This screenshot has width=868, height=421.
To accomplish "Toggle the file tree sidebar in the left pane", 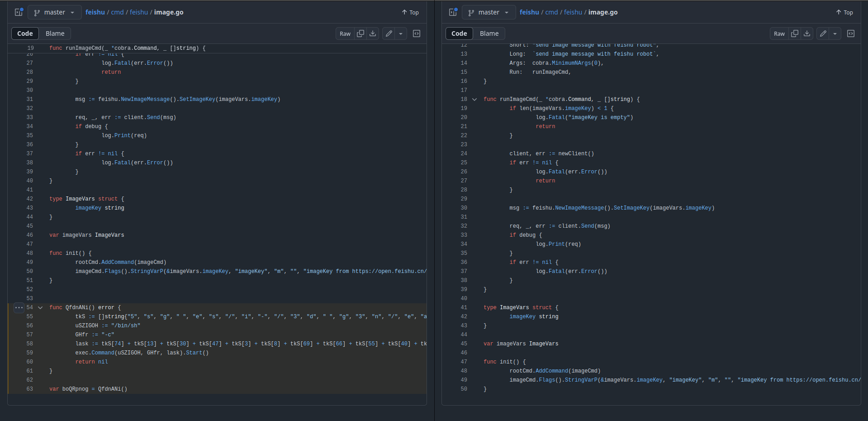I will (18, 12).
